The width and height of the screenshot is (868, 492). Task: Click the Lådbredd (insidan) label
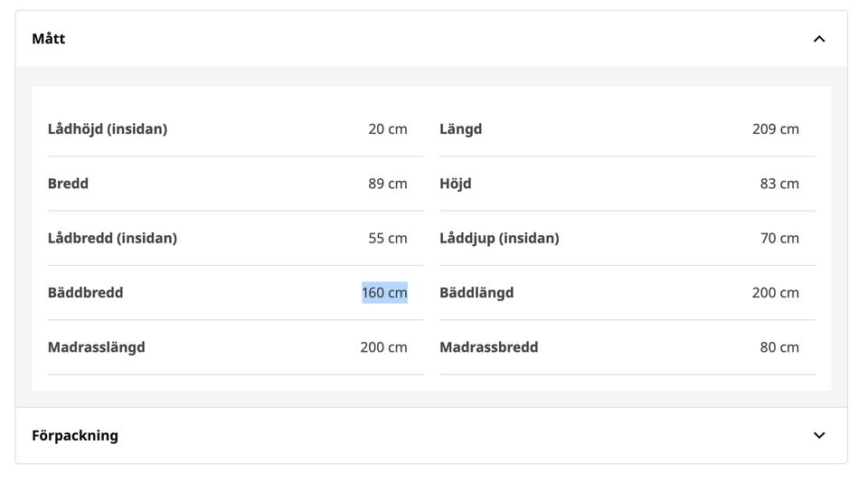tap(112, 238)
